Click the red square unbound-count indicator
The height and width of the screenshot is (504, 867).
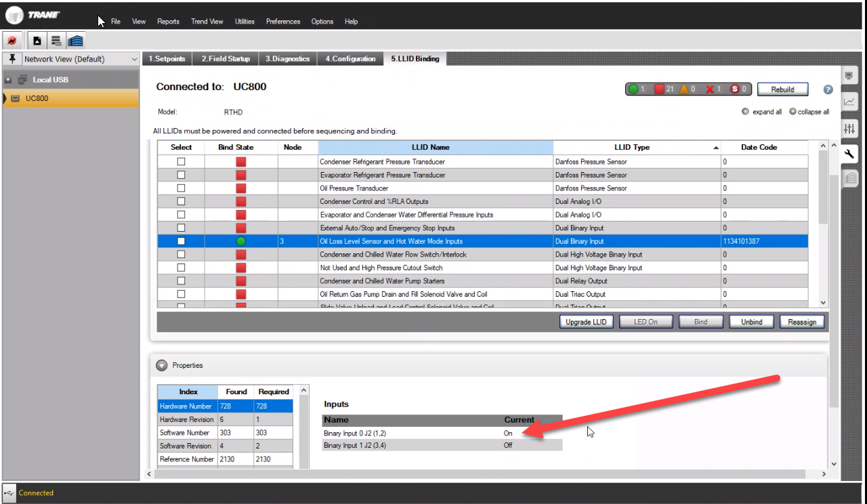coord(659,89)
